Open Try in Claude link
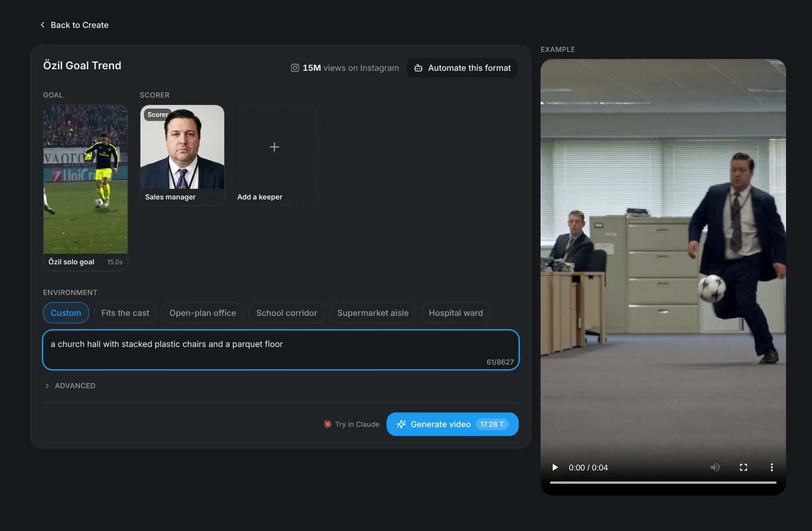This screenshot has height=531, width=812. (x=351, y=424)
